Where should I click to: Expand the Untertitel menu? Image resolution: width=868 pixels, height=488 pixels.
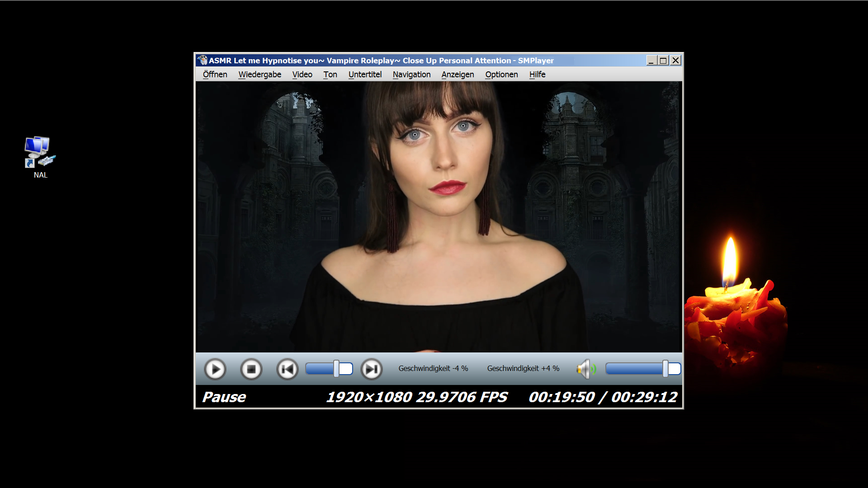(365, 75)
